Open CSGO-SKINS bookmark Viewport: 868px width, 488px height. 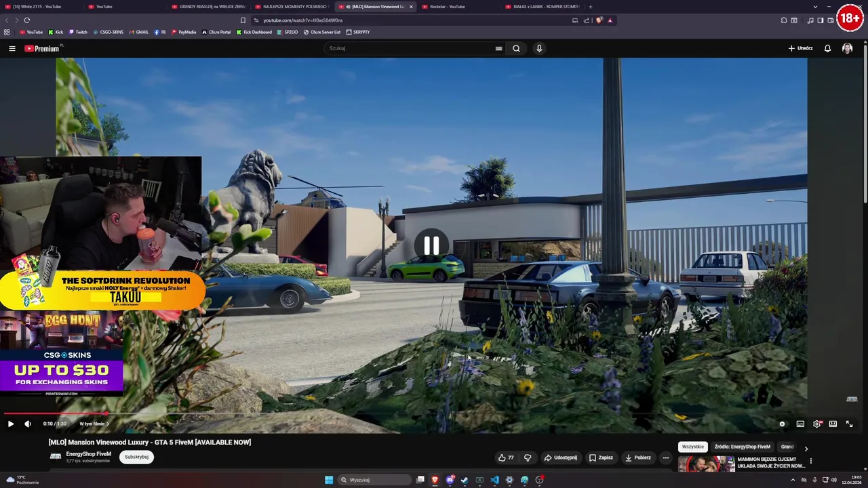coord(108,32)
